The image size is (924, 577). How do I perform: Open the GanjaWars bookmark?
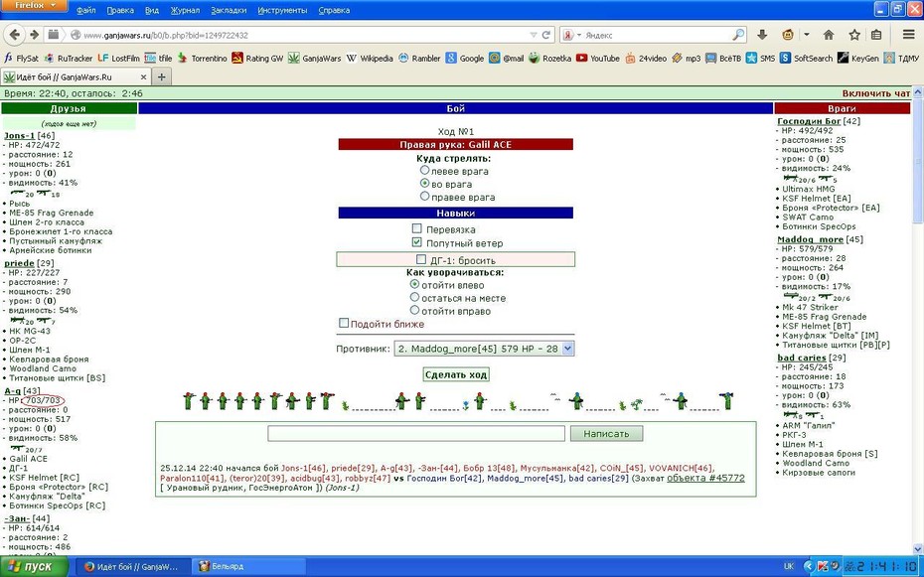(x=314, y=59)
